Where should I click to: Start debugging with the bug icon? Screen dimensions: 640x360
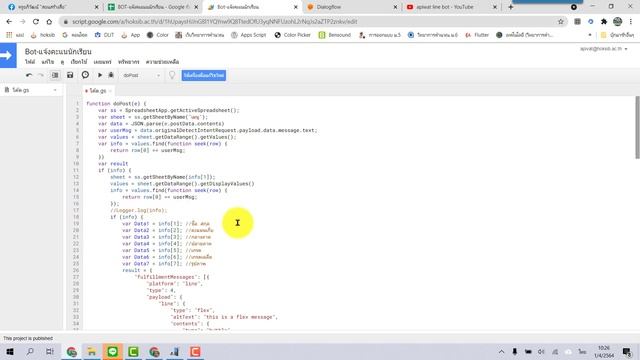(x=111, y=75)
